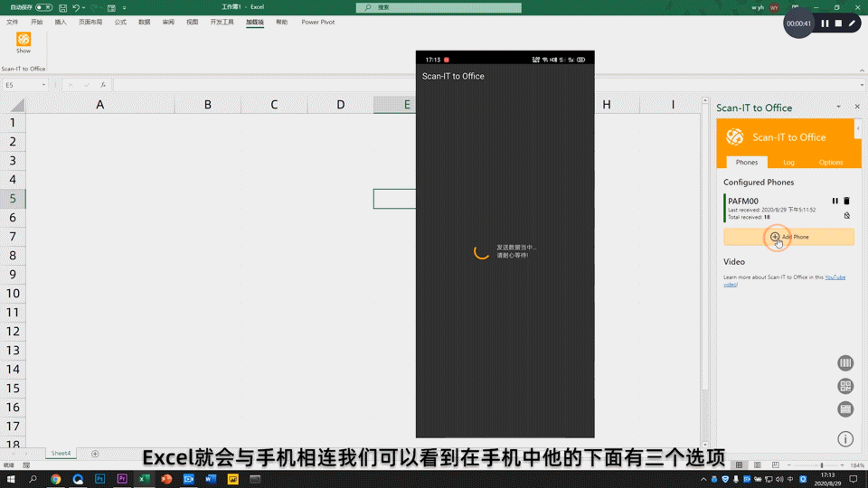The height and width of the screenshot is (488, 868).
Task: Switch to the 公式 ribbon tab
Action: (120, 22)
